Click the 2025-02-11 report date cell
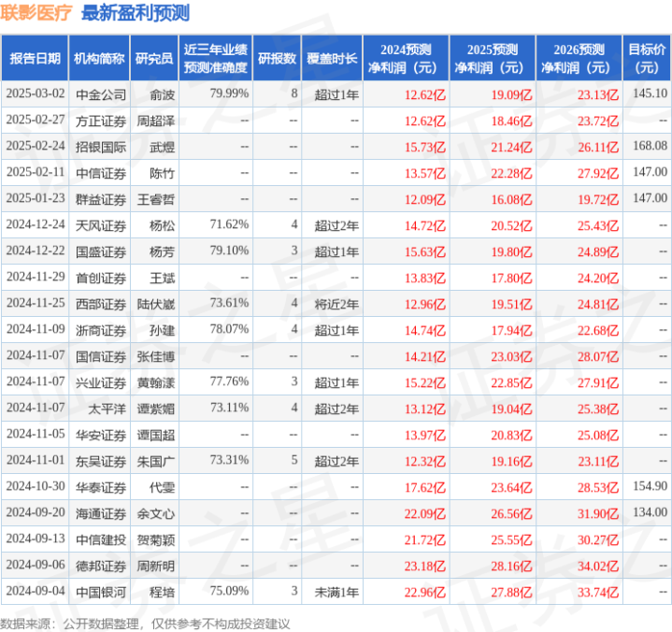Image resolution: width=672 pixels, height=632 pixels. click(36, 172)
